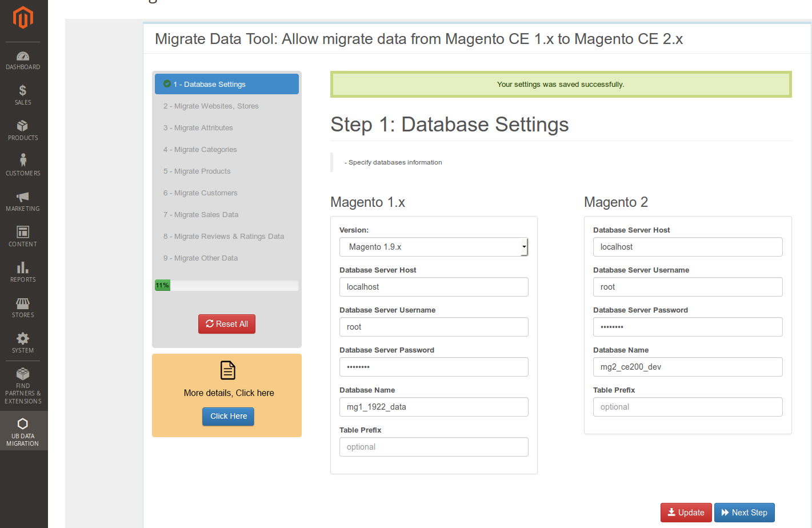Image resolution: width=812 pixels, height=528 pixels.
Task: Click the Magento 1.x section heading
Action: pyautogui.click(x=367, y=202)
